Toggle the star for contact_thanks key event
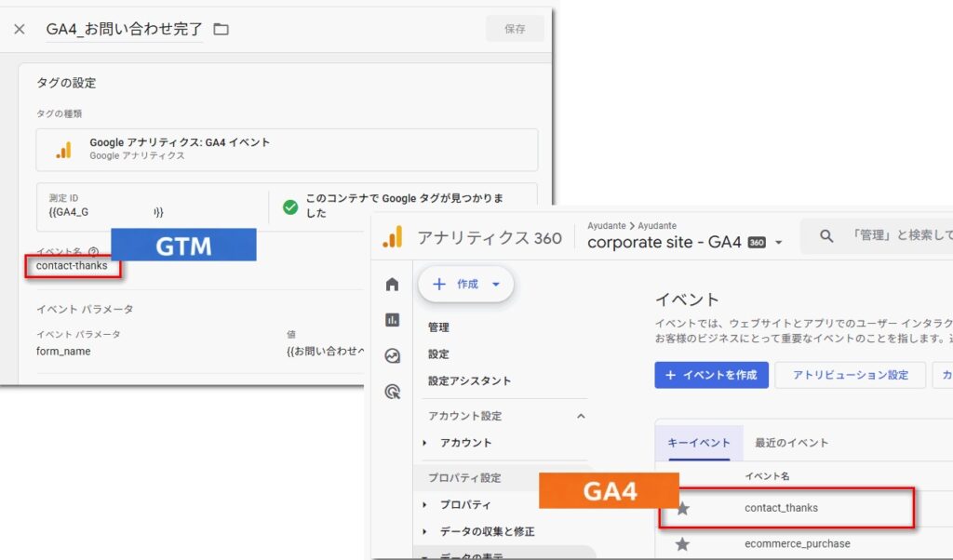The image size is (953, 560). tap(683, 508)
